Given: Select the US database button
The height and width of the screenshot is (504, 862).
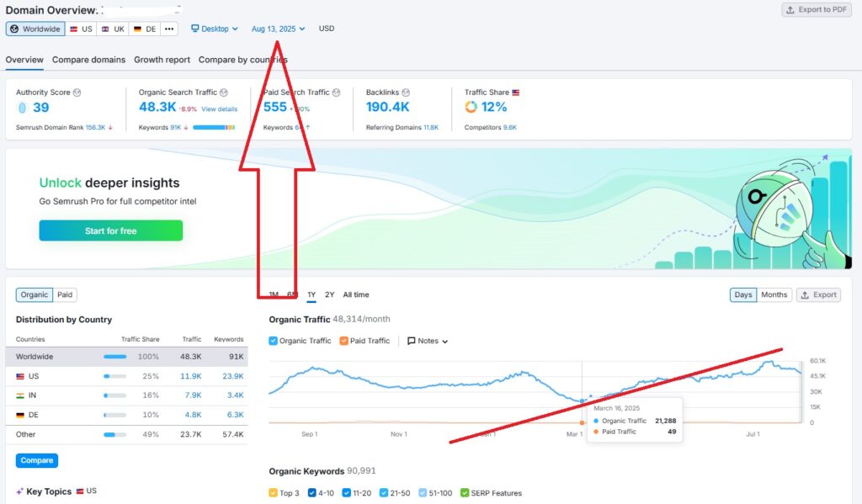Looking at the screenshot, I should point(81,29).
